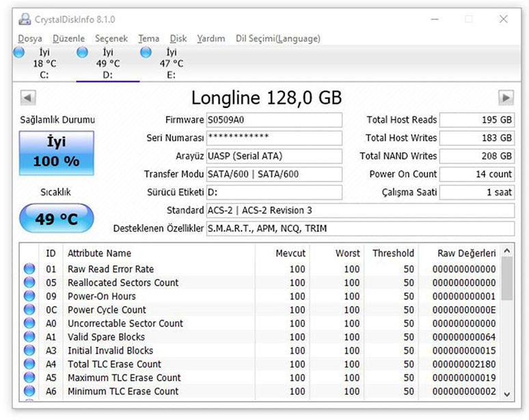Click the Sağlamlık Durumu label
The width and height of the screenshot is (529, 420).
pyautogui.click(x=57, y=120)
